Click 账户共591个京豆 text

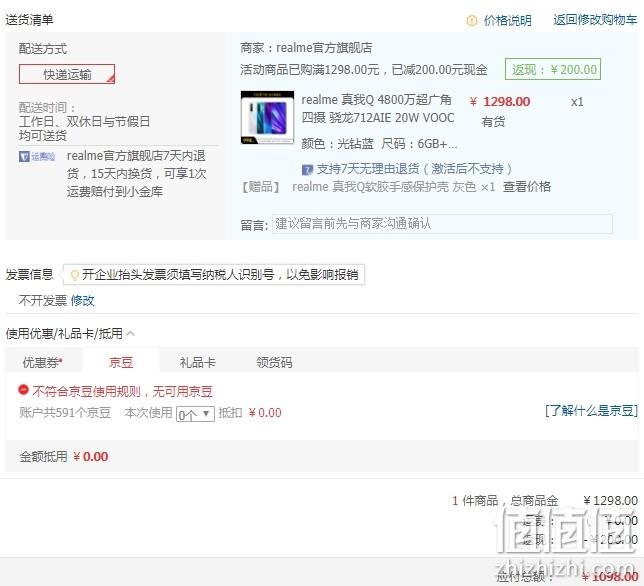coord(65,412)
